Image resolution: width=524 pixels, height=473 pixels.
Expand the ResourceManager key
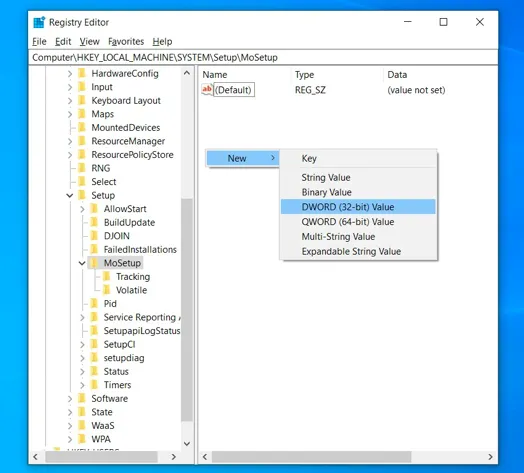coord(70,141)
